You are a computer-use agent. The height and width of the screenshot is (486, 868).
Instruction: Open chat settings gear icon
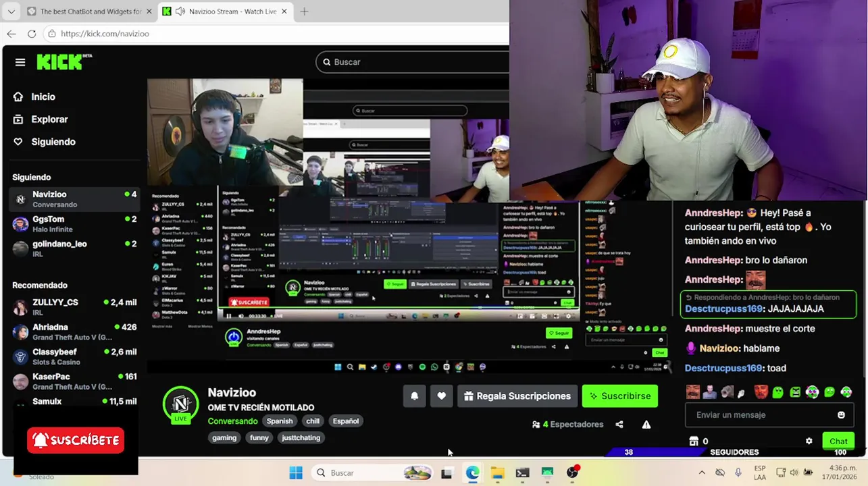click(809, 441)
